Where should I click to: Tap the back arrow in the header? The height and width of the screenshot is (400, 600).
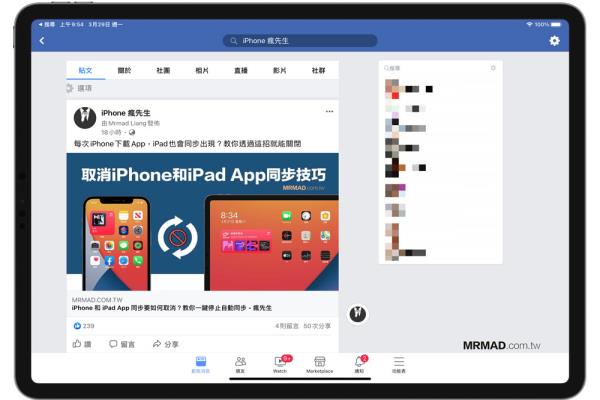(42, 41)
